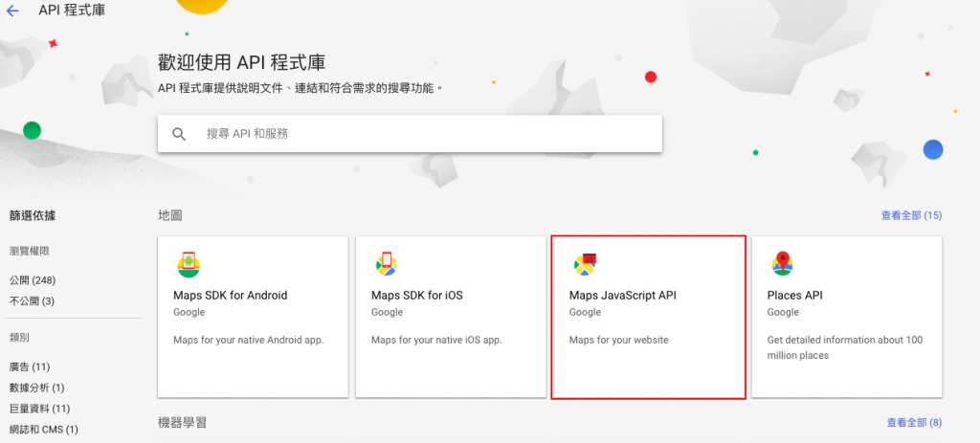
Task: Open 查看全部 (15) for 地圖
Action: point(911,215)
